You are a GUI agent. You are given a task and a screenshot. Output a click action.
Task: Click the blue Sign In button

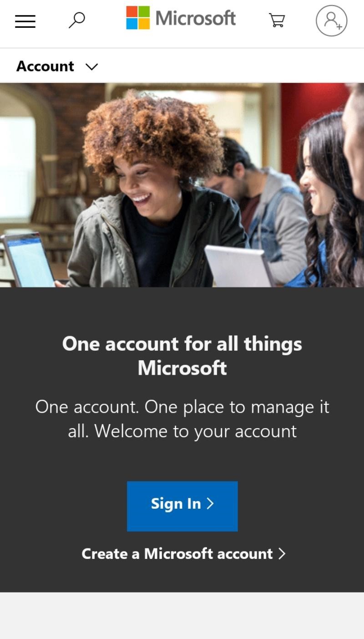click(182, 506)
